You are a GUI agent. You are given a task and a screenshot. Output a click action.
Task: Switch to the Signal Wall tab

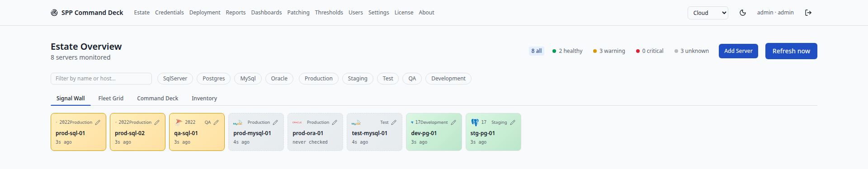pos(71,99)
